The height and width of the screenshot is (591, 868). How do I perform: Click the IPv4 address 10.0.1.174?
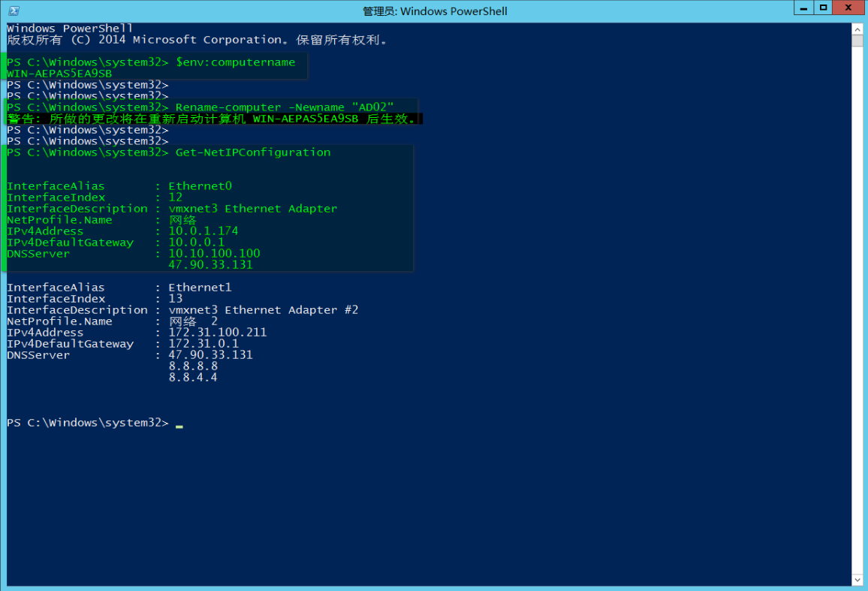203,231
